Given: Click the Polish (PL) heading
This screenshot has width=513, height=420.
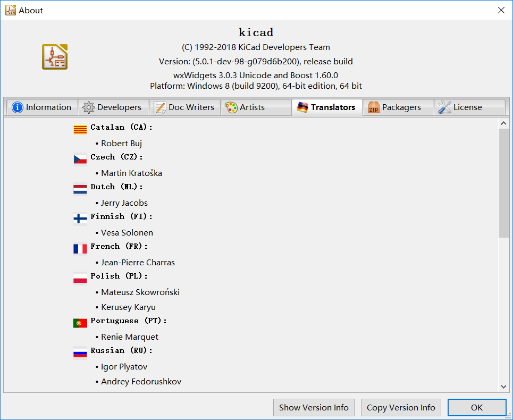Looking at the screenshot, I should point(119,276).
